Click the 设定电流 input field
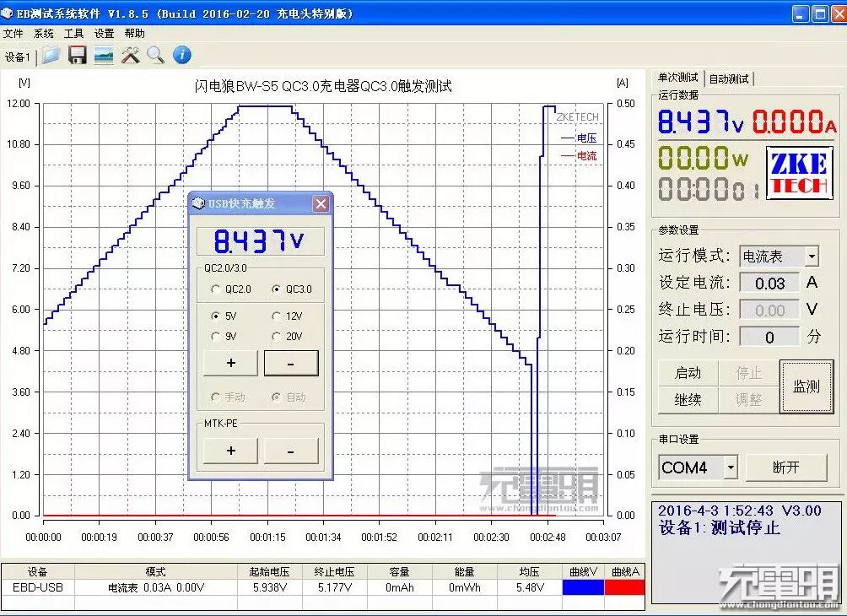 click(769, 283)
